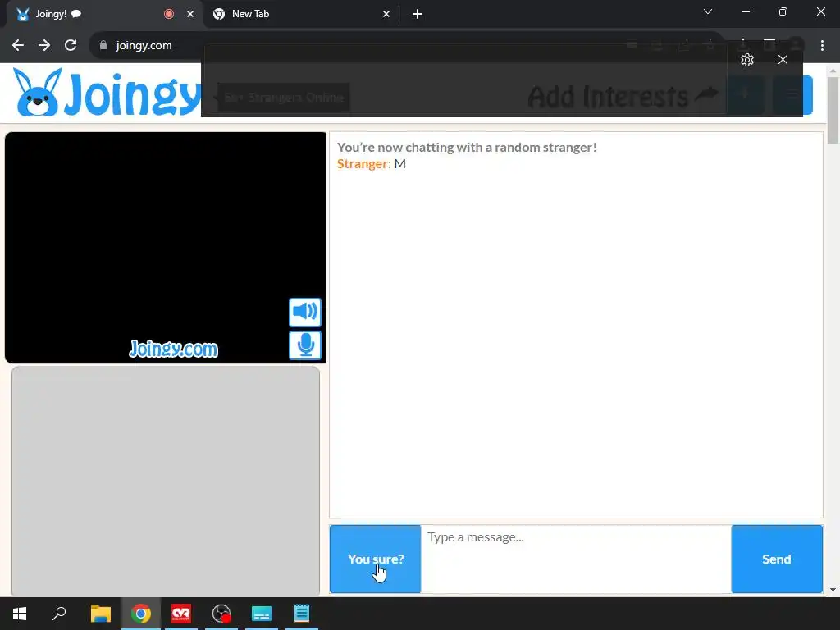The height and width of the screenshot is (630, 840).
Task: Confirm disconnect with "You sure?" button
Action: click(375, 559)
